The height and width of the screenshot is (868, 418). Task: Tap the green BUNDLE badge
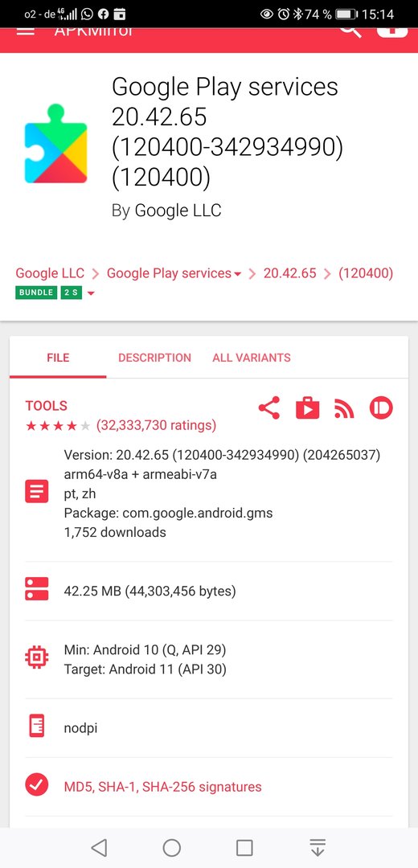tap(36, 293)
